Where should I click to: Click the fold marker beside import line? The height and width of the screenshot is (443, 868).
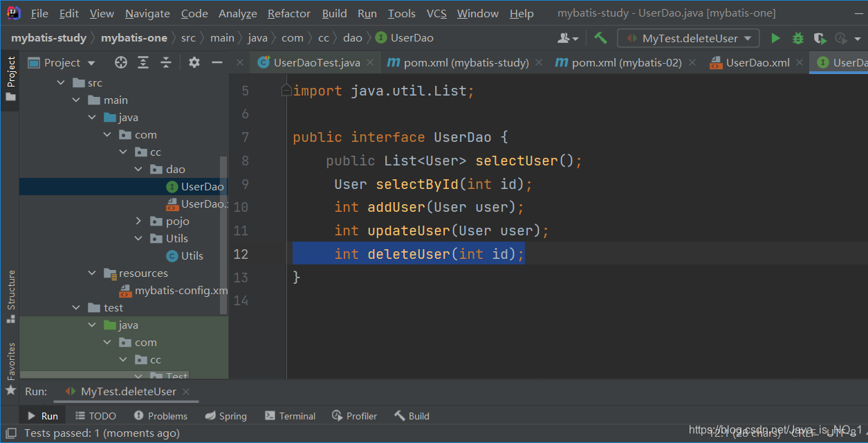[286, 91]
